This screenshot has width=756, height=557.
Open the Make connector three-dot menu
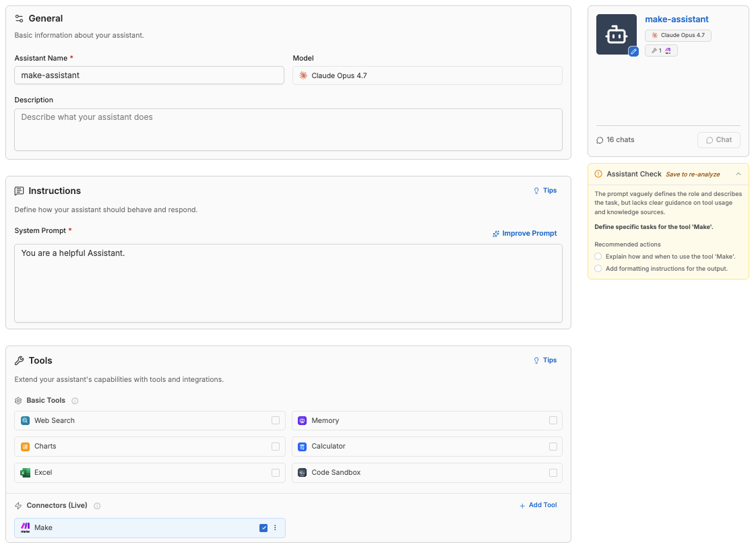point(276,527)
